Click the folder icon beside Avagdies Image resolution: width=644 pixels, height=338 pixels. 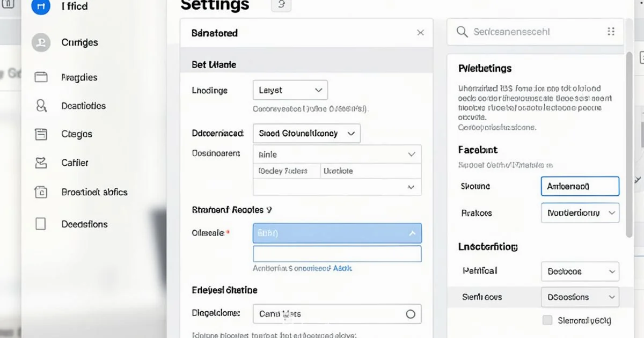(x=41, y=77)
